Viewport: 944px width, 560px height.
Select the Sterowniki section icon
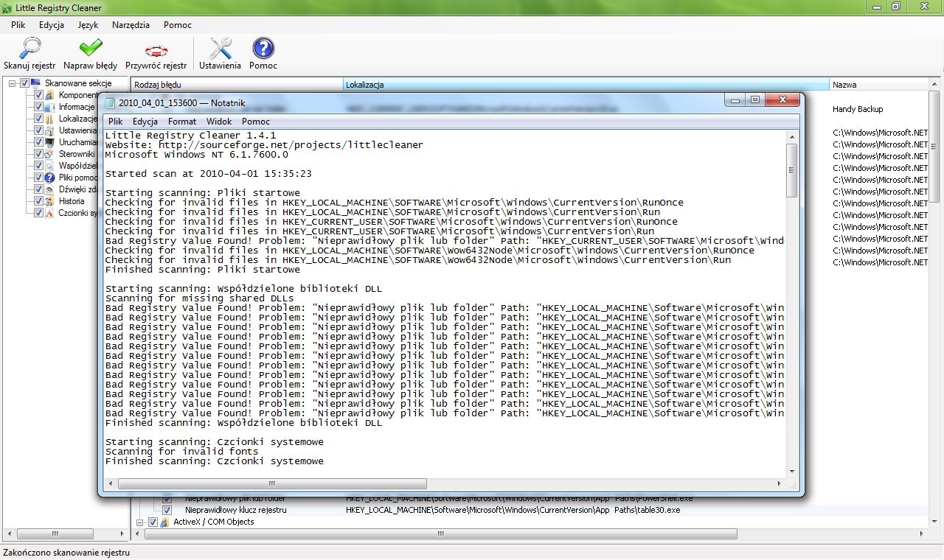tap(49, 154)
